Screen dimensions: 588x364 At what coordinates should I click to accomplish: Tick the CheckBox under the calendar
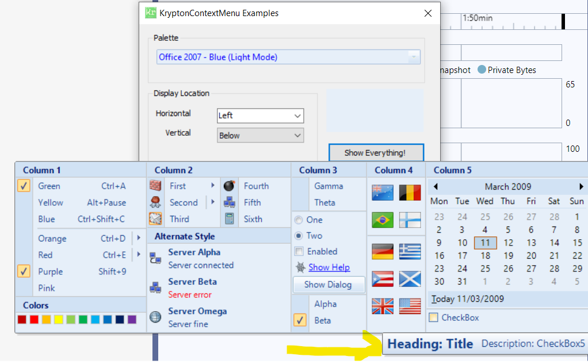point(433,317)
